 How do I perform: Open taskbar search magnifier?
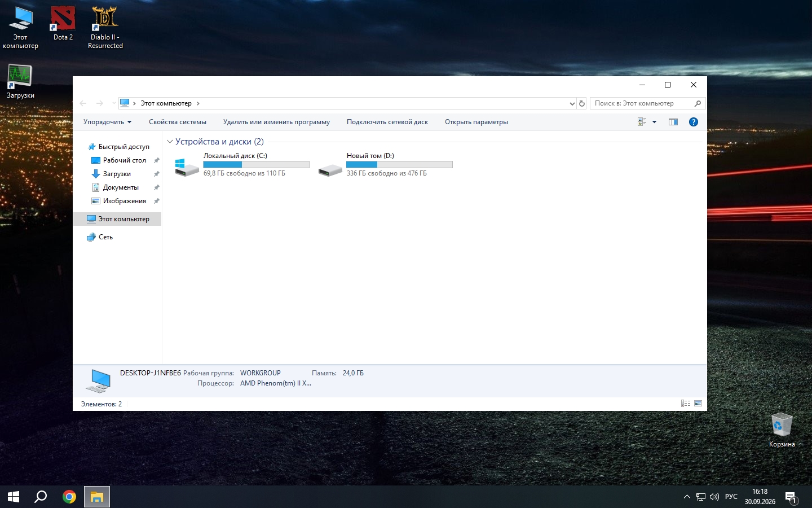point(41,497)
